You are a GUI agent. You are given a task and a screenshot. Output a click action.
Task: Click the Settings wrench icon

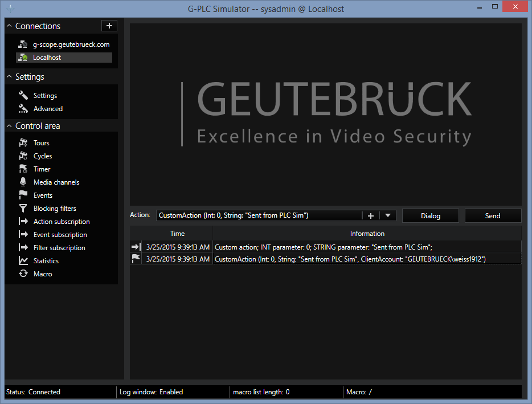(23, 95)
